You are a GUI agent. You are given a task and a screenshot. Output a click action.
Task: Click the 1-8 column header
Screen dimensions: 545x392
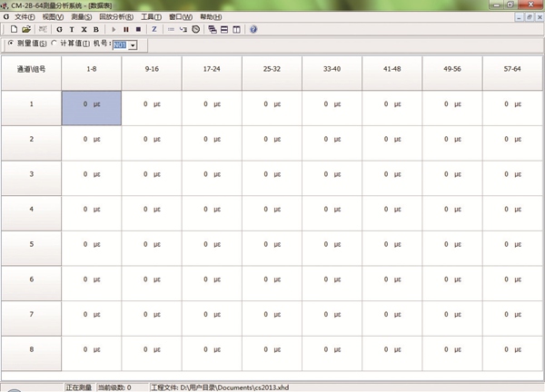91,69
